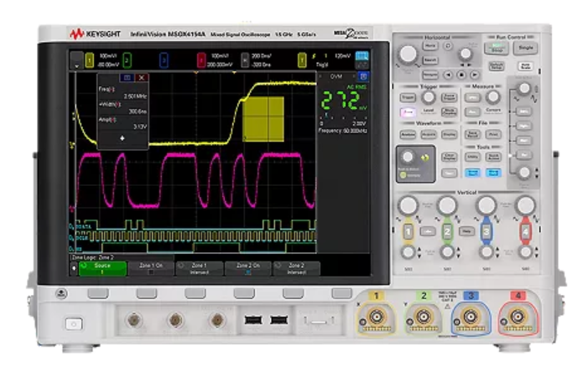The width and height of the screenshot is (588, 377).
Task: Push the Default Setup key
Action: [496, 66]
